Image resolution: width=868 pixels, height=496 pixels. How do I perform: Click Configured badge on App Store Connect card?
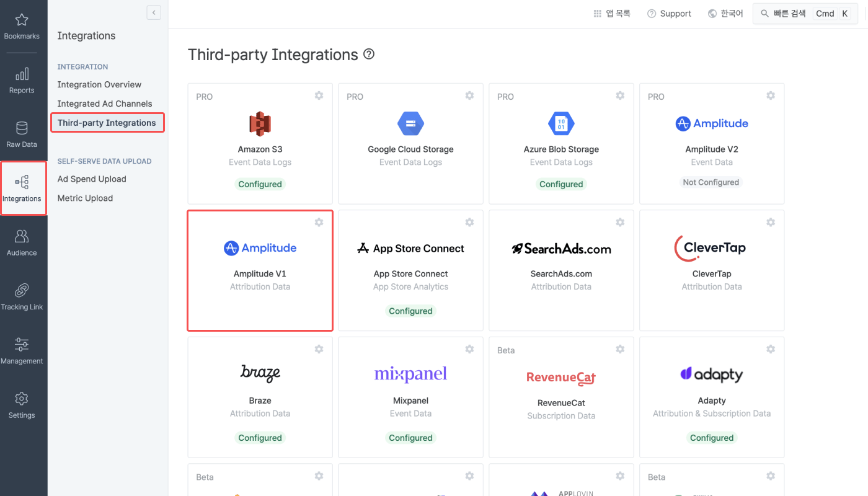(410, 311)
